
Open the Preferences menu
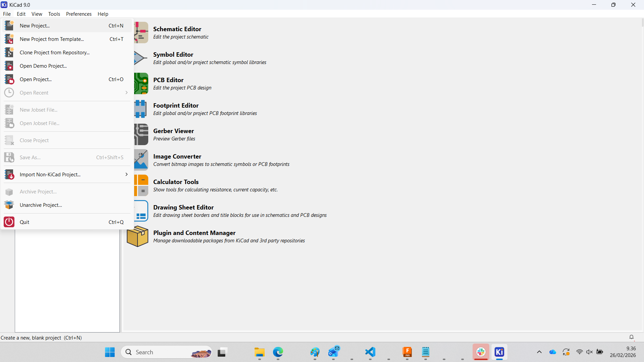pos(79,14)
